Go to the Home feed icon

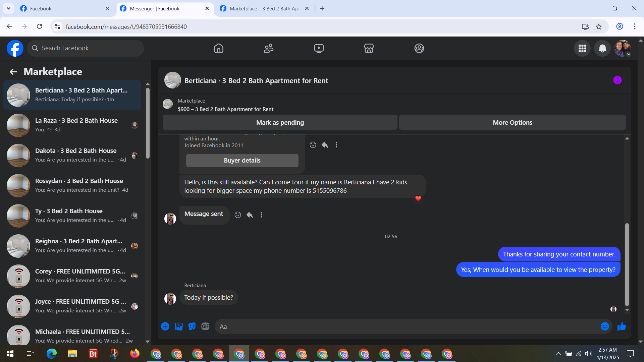point(219,48)
